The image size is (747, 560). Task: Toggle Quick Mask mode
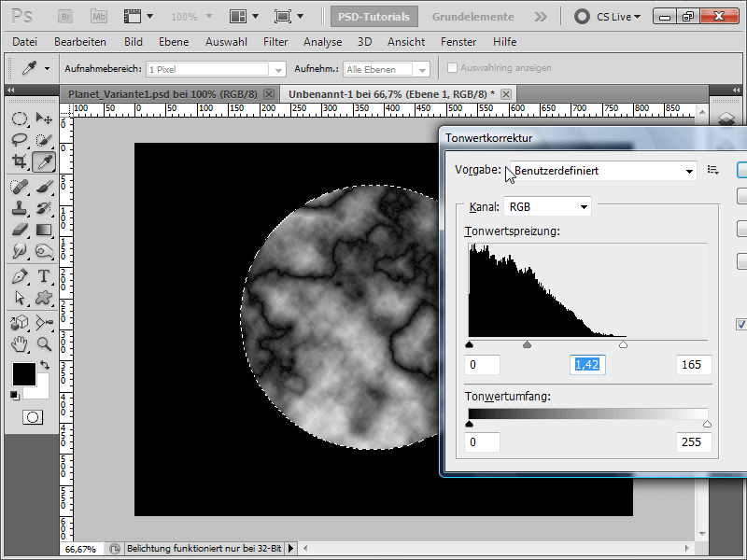[x=33, y=417]
